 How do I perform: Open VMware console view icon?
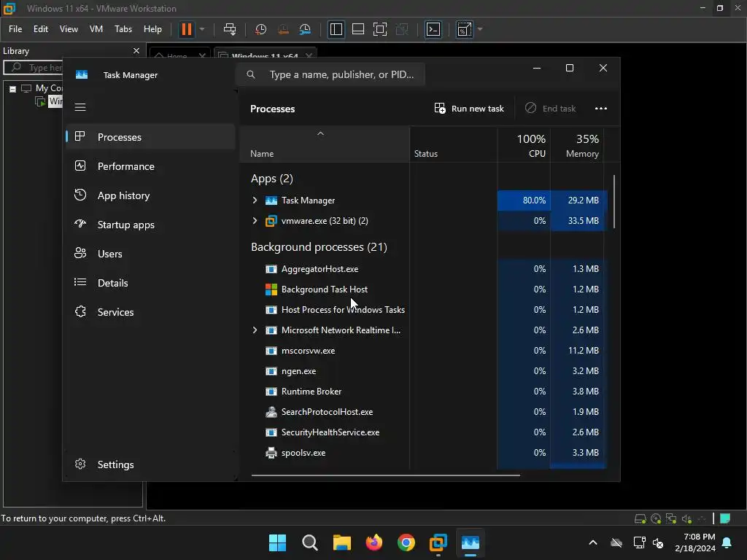[433, 29]
